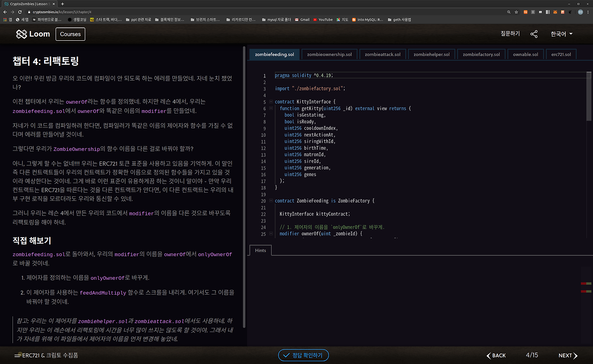Select the ownable.sol tab
The width and height of the screenshot is (593, 364).
coord(526,54)
